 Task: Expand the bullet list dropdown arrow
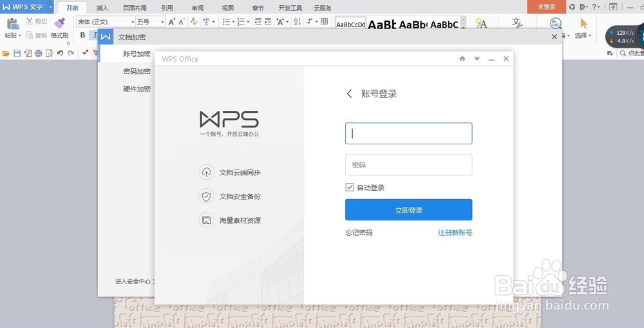click(x=233, y=22)
